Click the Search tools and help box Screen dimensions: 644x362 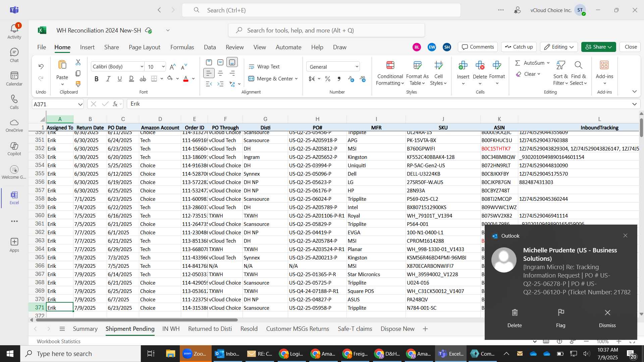326,31
